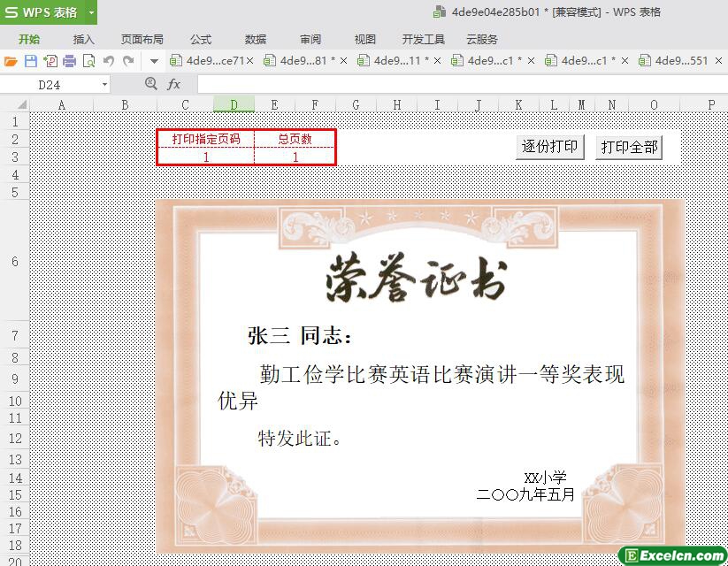728x566 pixels.
Task: Close the 4de9...81 document tab
Action: [343, 61]
